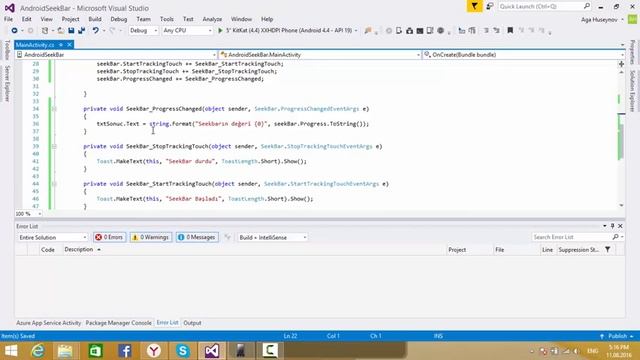Start debugging on KitKat phone emulator

point(288,30)
